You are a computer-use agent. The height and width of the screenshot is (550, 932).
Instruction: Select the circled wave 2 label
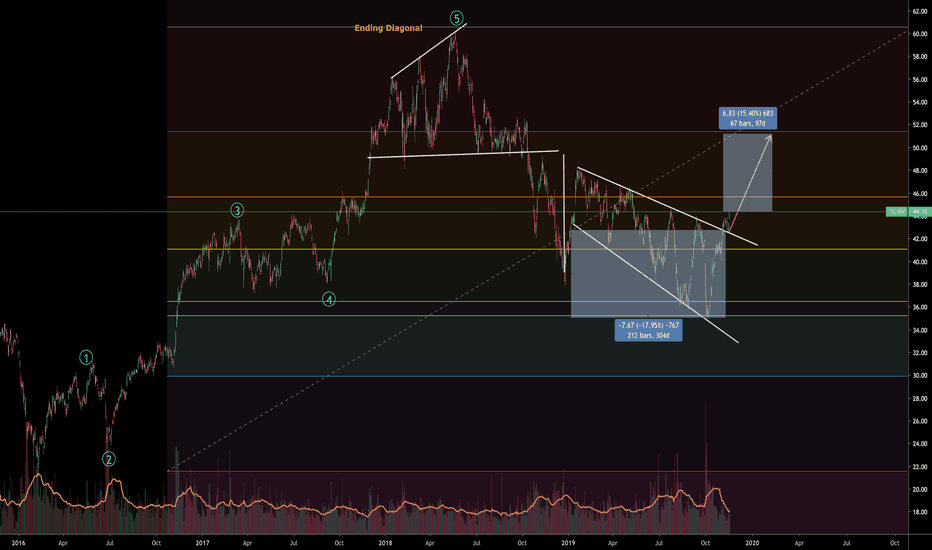coord(108,458)
